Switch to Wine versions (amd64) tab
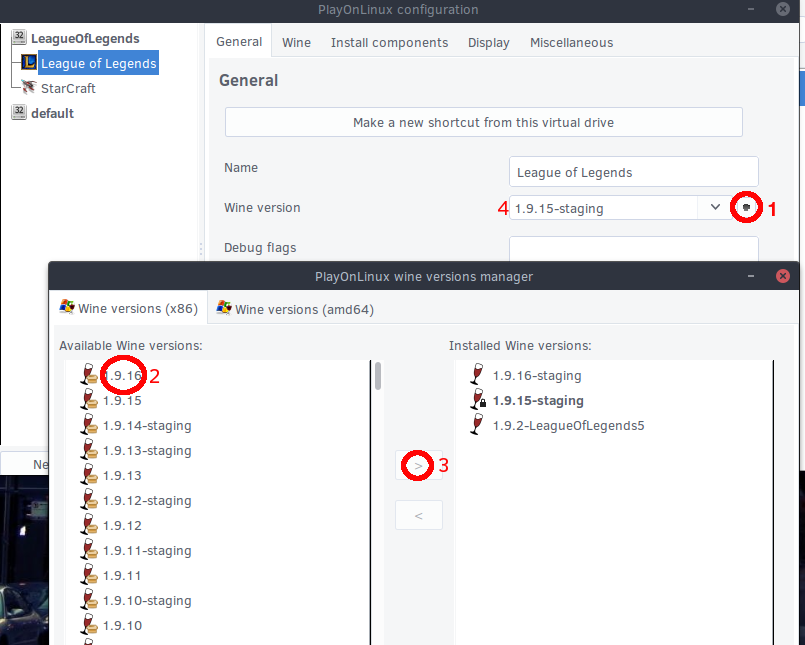The image size is (805, 645). [295, 309]
